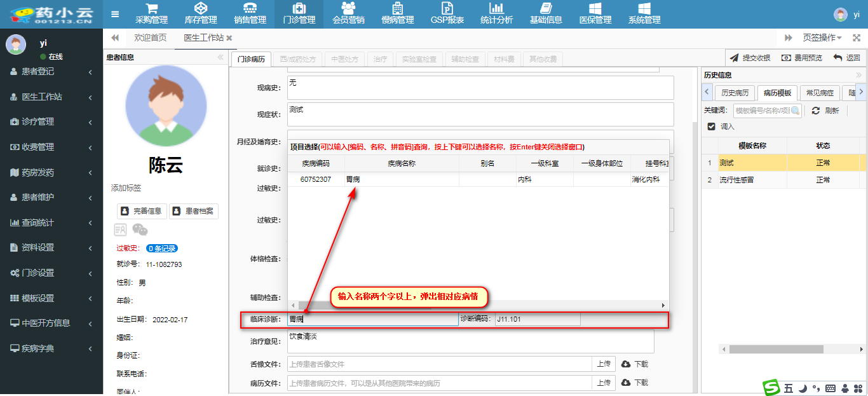
Task: Open 会员营销 membership module
Action: point(348,14)
